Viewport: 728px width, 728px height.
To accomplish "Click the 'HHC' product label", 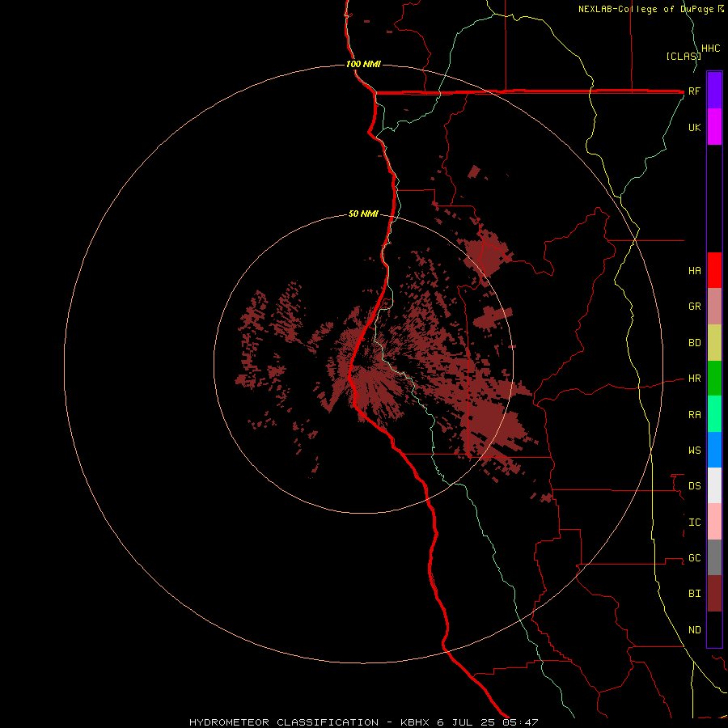I will [711, 49].
